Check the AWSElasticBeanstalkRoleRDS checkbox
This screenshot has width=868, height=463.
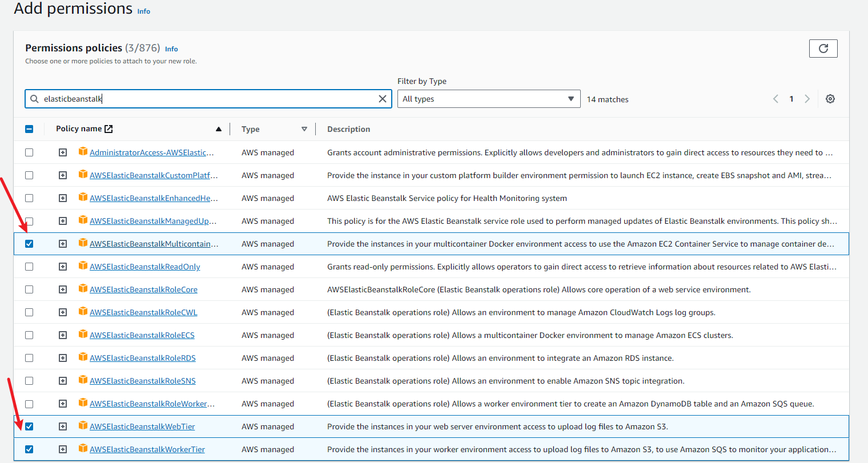(x=29, y=358)
